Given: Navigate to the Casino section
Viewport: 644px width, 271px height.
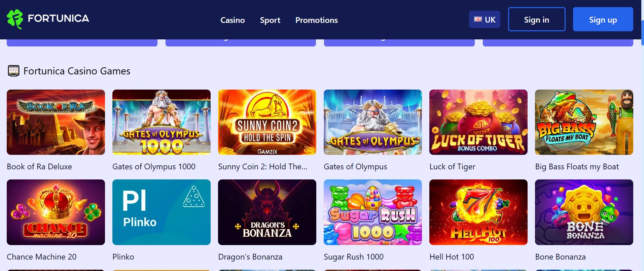Looking at the screenshot, I should [232, 20].
